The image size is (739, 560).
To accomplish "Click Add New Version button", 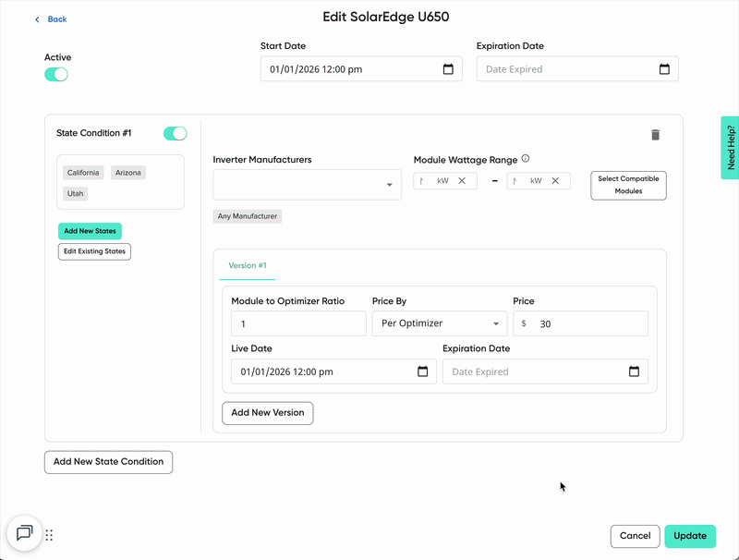I will (268, 413).
